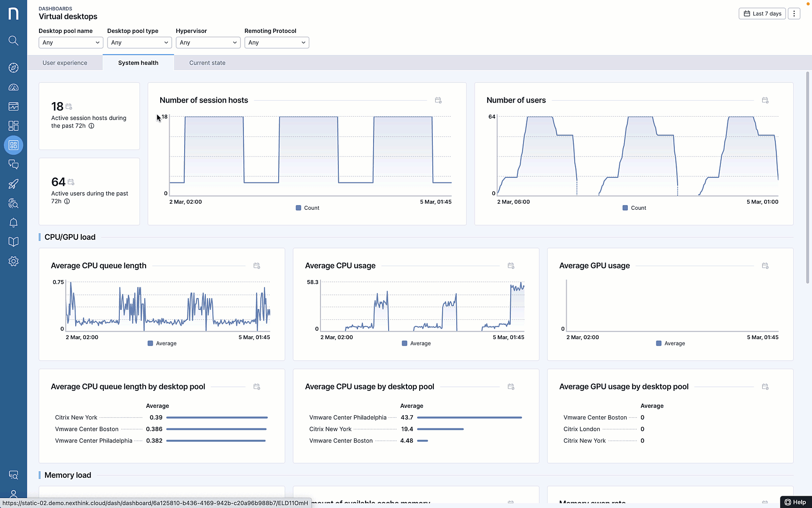
Task: Switch to the User experience tab
Action: click(65, 63)
